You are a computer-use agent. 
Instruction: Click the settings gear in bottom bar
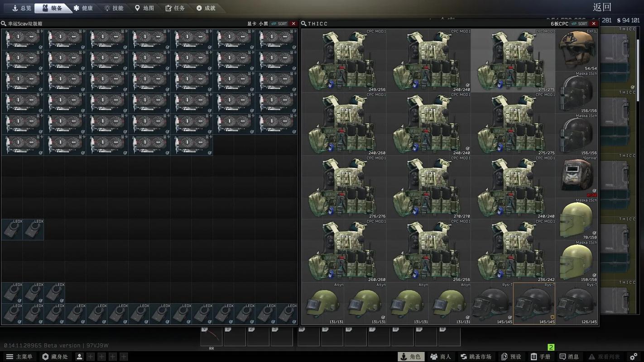pos(634,357)
